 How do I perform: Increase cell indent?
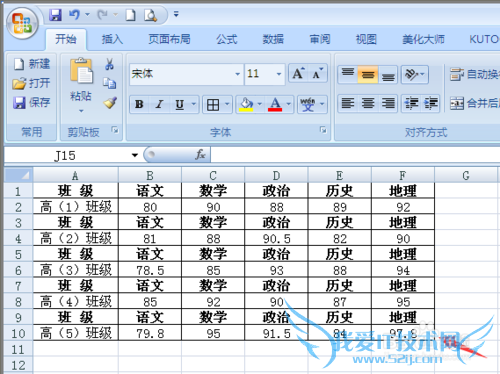[x=431, y=103]
